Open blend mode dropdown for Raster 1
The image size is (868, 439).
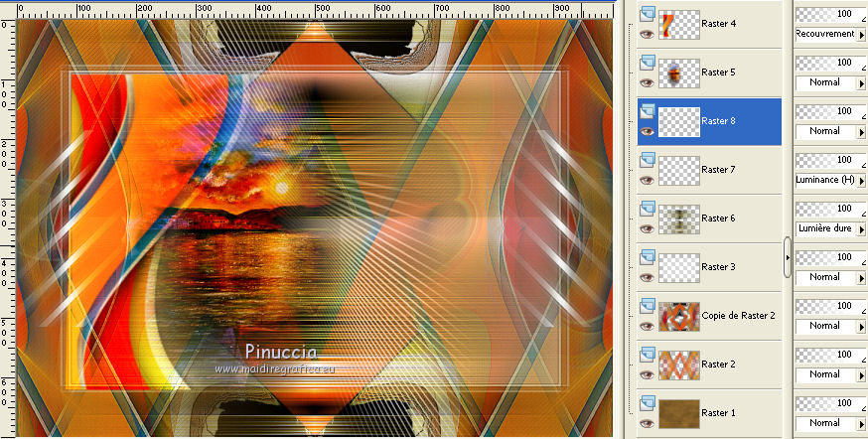861,424
